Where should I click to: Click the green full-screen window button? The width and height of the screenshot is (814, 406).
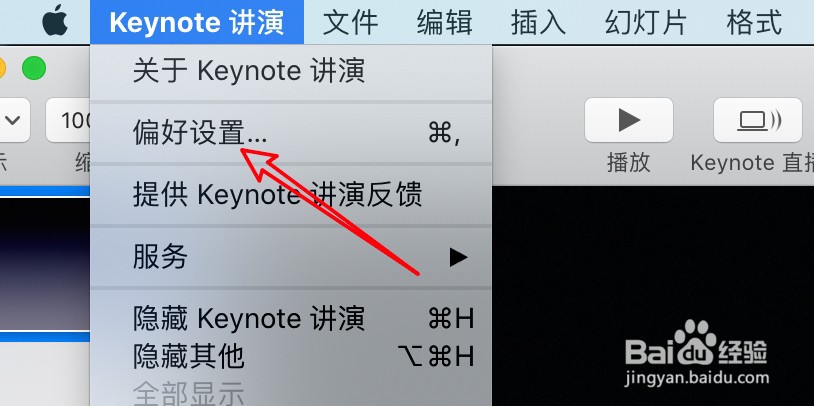pyautogui.click(x=34, y=68)
